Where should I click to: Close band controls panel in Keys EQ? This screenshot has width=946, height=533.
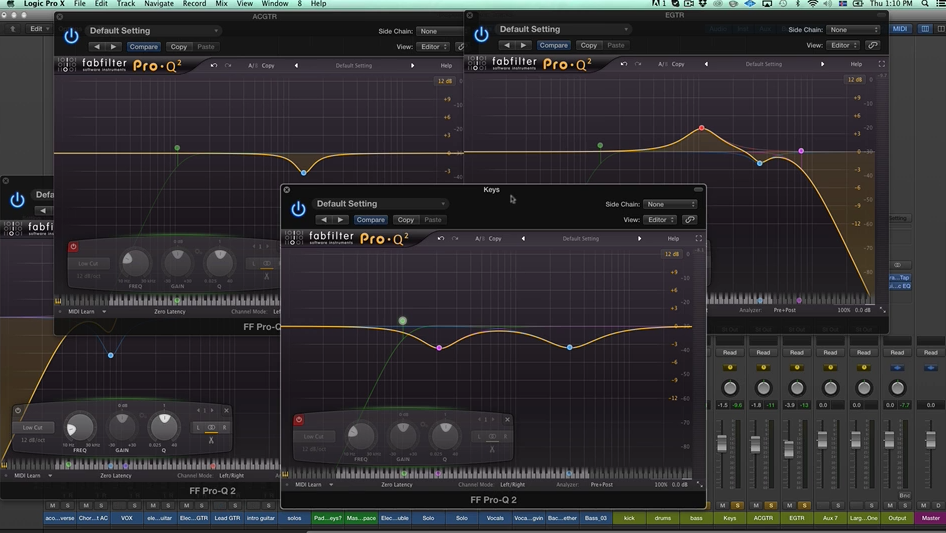pos(507,420)
